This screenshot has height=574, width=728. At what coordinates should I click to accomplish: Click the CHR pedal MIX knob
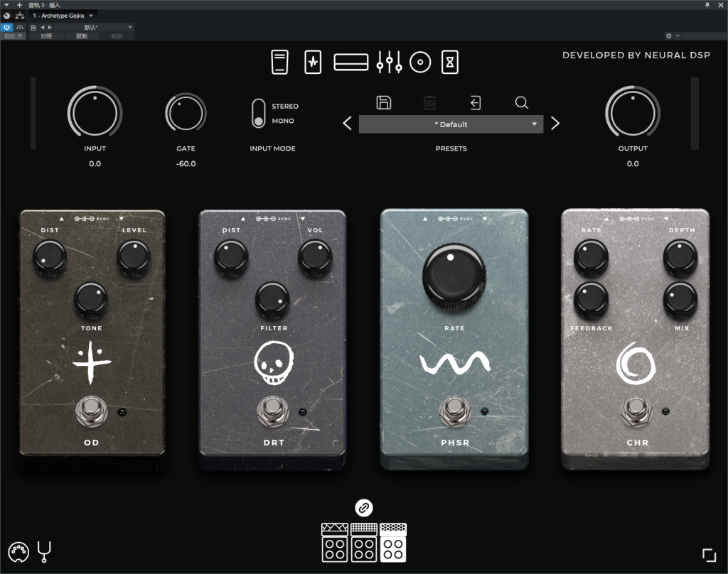pos(680,300)
